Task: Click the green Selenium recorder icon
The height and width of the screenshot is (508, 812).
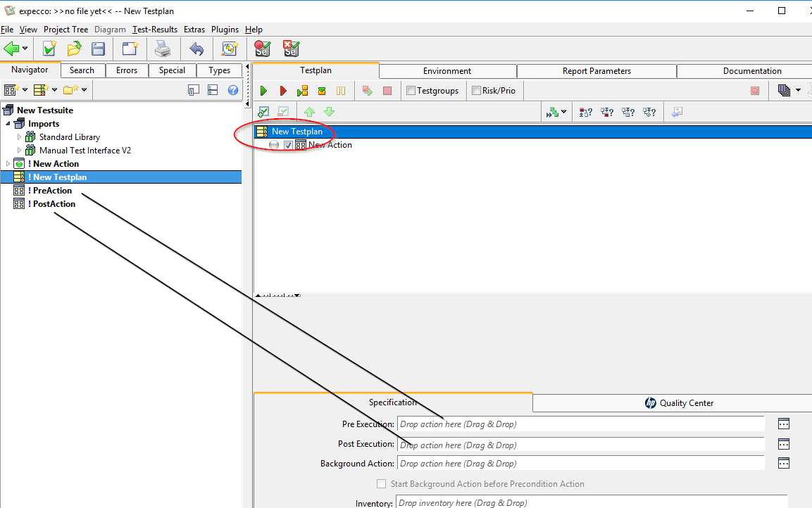Action: 263,49
